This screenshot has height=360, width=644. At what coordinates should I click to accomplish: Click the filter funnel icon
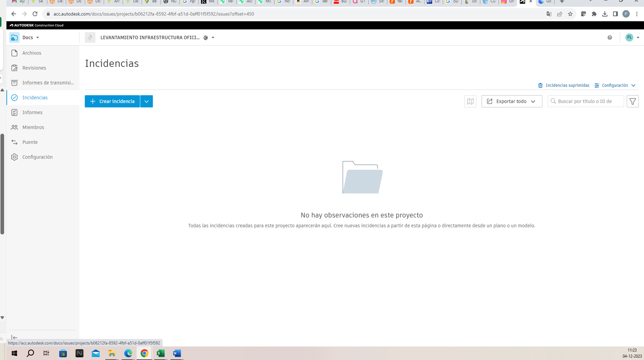pyautogui.click(x=633, y=101)
